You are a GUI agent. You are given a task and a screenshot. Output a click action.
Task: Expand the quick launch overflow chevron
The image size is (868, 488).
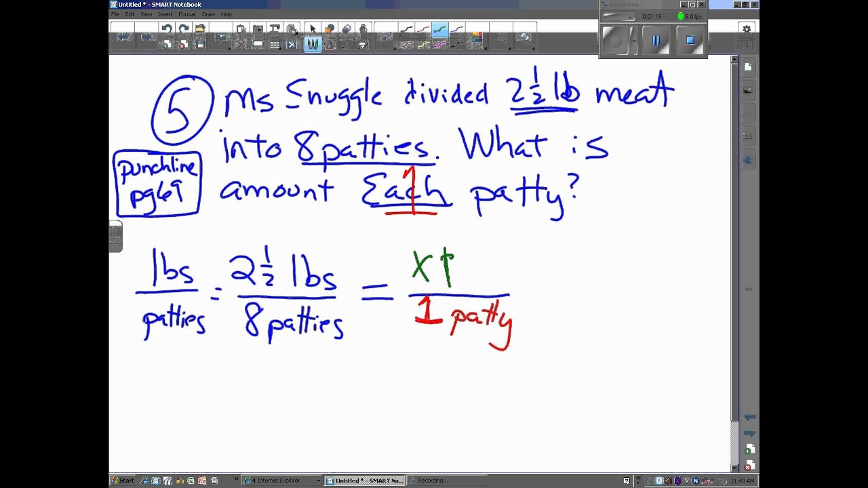click(237, 481)
